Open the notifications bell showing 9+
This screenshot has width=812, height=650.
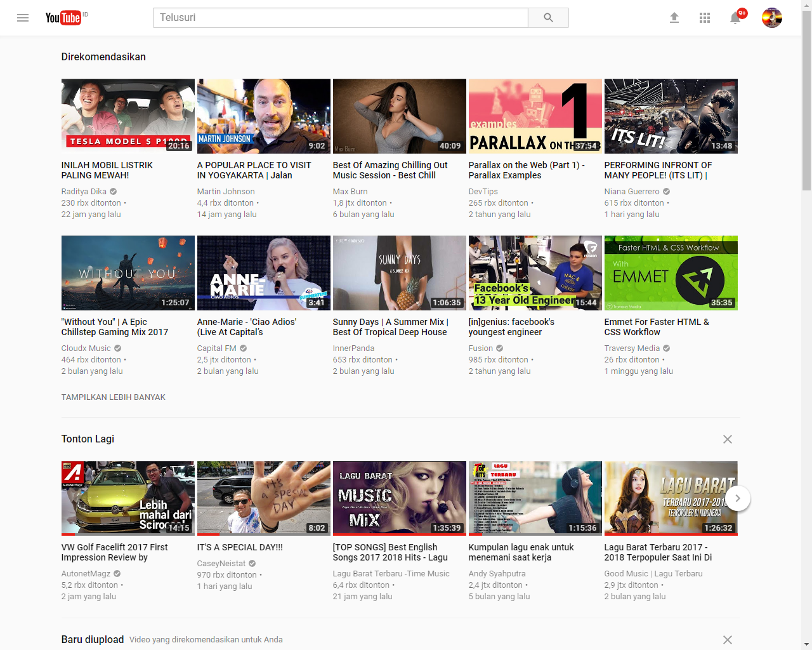(735, 18)
